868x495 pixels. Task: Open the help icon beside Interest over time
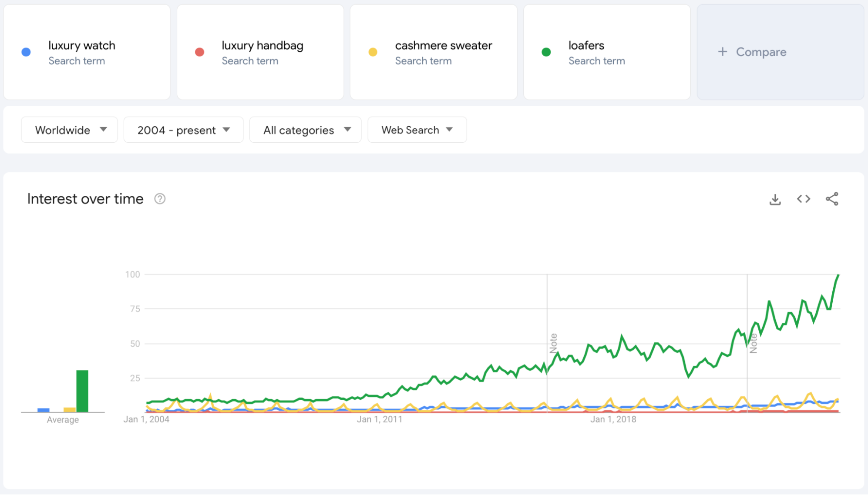[x=160, y=199]
